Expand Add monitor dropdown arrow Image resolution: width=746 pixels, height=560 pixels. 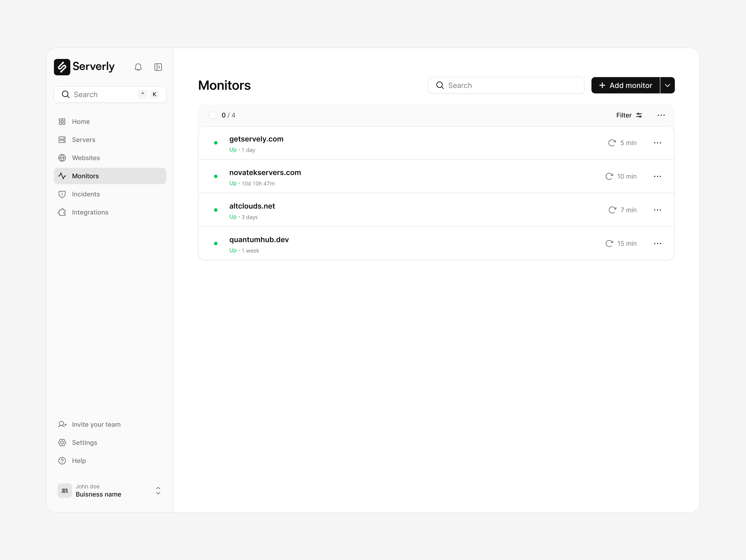(x=667, y=85)
